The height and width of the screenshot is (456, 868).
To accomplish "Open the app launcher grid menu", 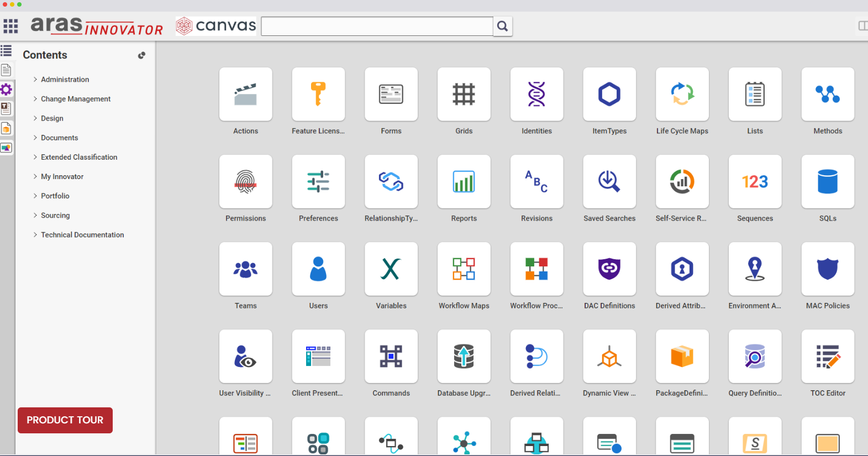I will [10, 26].
